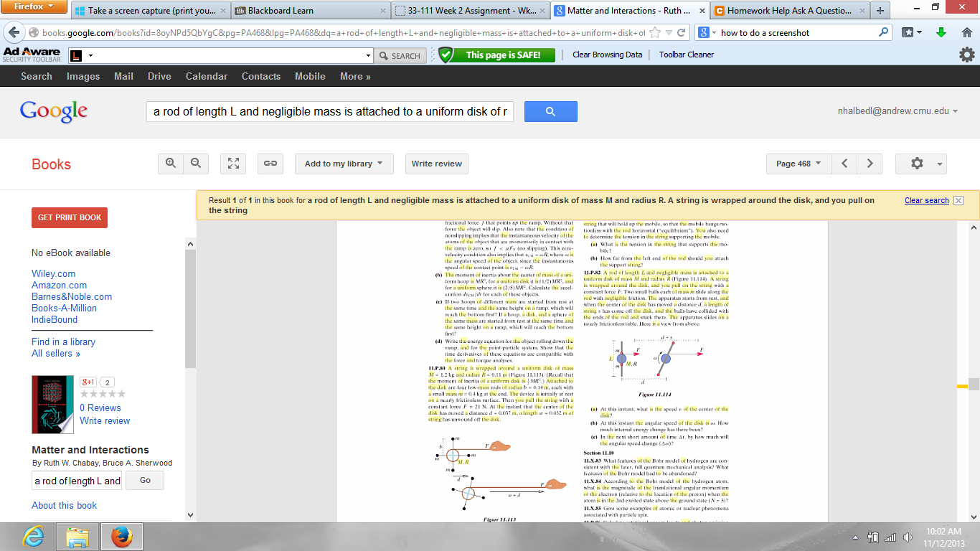Screen dimensions: 980x551
Task: Open the link-to-this-page chain icon
Action: click(270, 164)
